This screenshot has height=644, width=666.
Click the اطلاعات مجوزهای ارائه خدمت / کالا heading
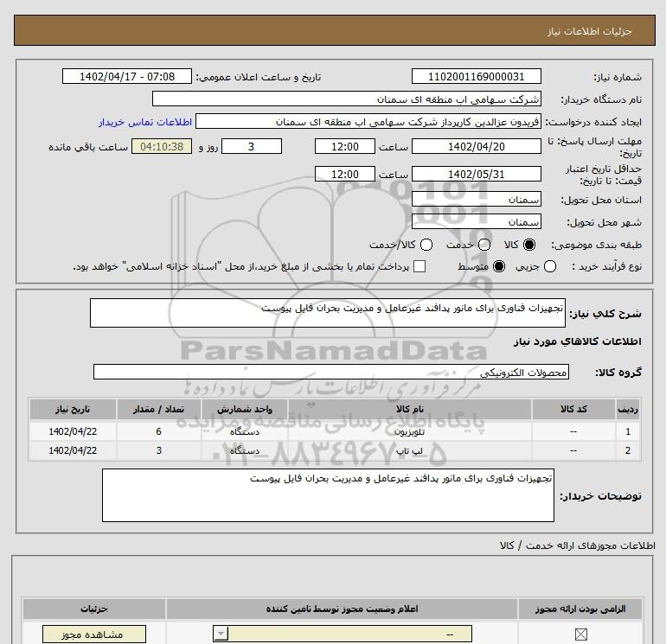tap(578, 545)
